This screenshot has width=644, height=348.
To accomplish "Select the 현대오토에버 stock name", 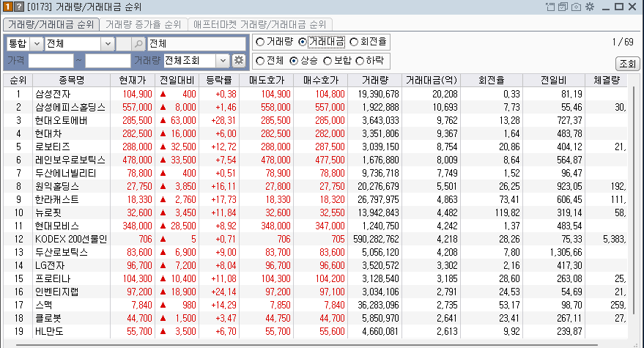I will coord(61,120).
